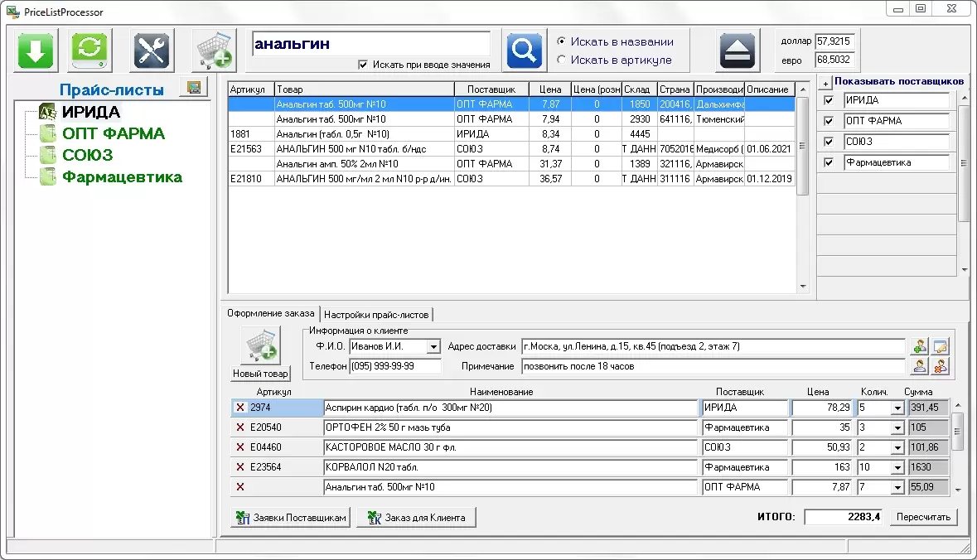Open the Ф.И.О. client dropdown
Viewport: 977px width, 560px height.
coord(433,346)
